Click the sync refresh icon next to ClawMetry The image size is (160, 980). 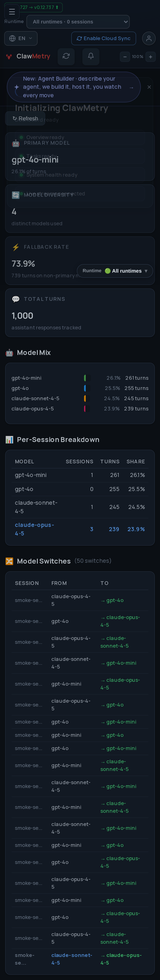[x=66, y=56]
